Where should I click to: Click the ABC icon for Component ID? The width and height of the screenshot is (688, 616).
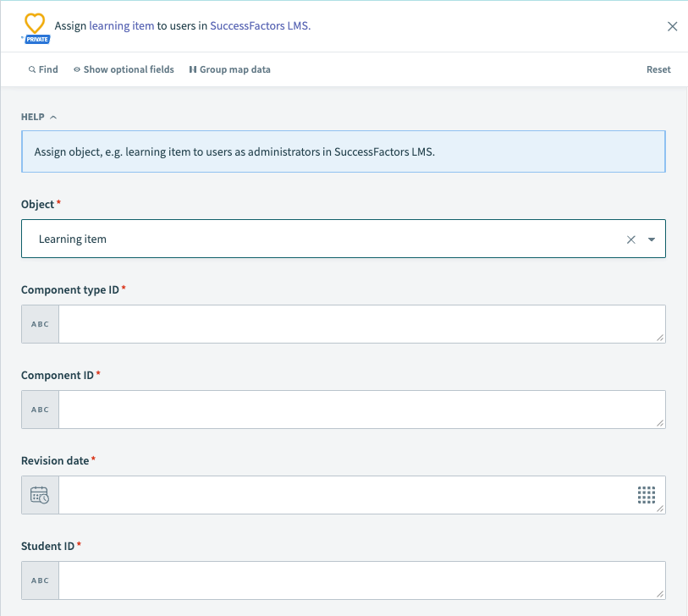tap(39, 409)
